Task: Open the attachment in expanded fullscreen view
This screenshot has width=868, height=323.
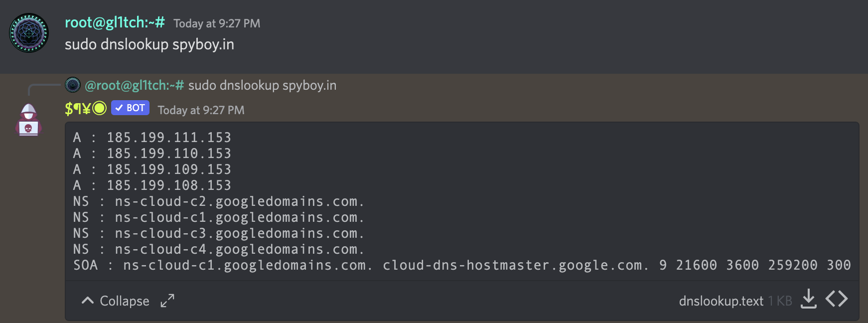Action: point(167,301)
